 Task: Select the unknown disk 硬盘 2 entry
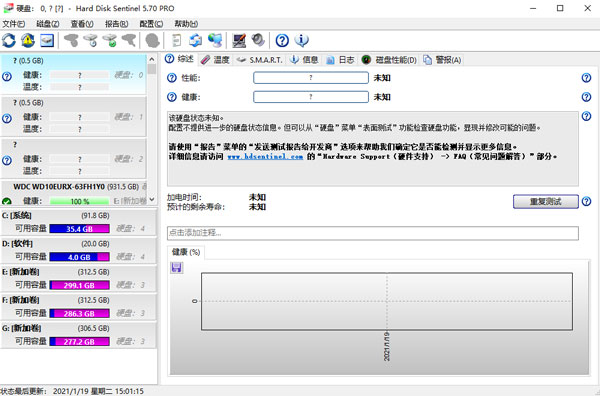tap(73, 158)
